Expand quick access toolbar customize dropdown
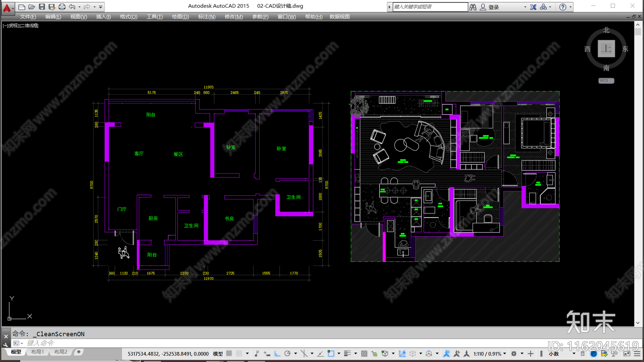This screenshot has height=362, width=644. [x=101, y=7]
